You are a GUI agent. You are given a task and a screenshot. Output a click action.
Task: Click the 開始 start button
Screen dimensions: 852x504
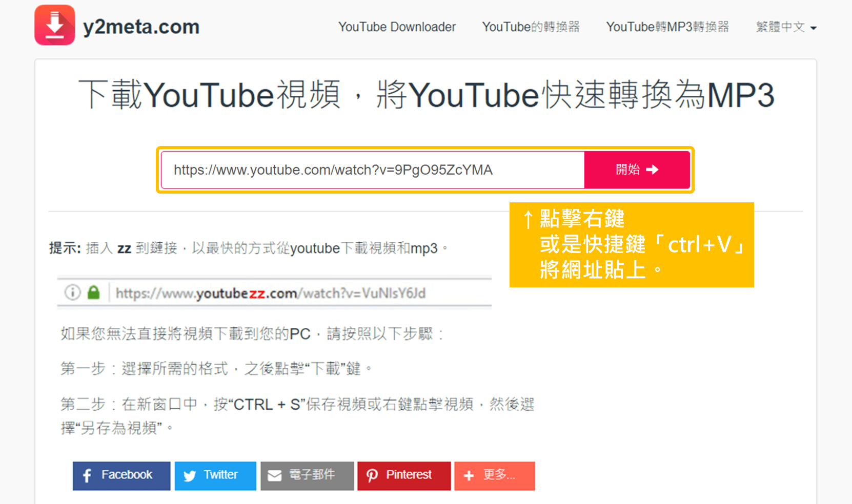click(637, 170)
